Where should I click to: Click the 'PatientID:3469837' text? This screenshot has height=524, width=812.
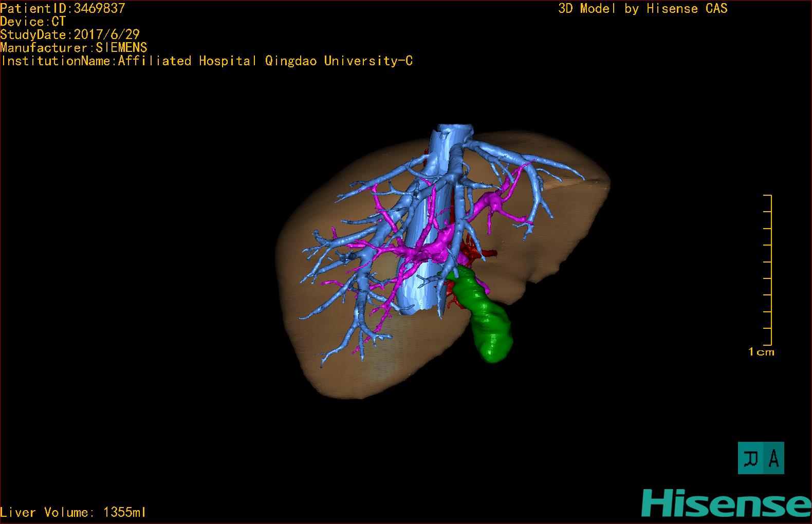63,8
